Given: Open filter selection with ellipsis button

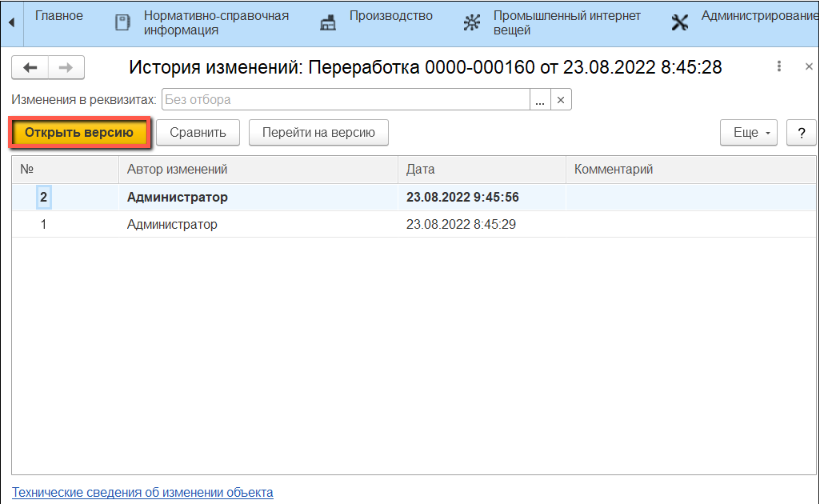Looking at the screenshot, I should [540, 100].
